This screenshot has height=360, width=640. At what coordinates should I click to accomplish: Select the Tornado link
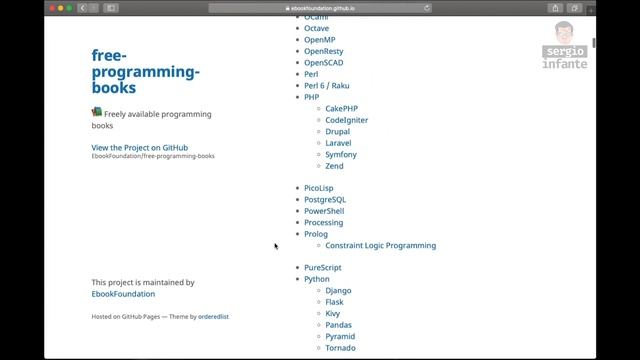pos(340,348)
